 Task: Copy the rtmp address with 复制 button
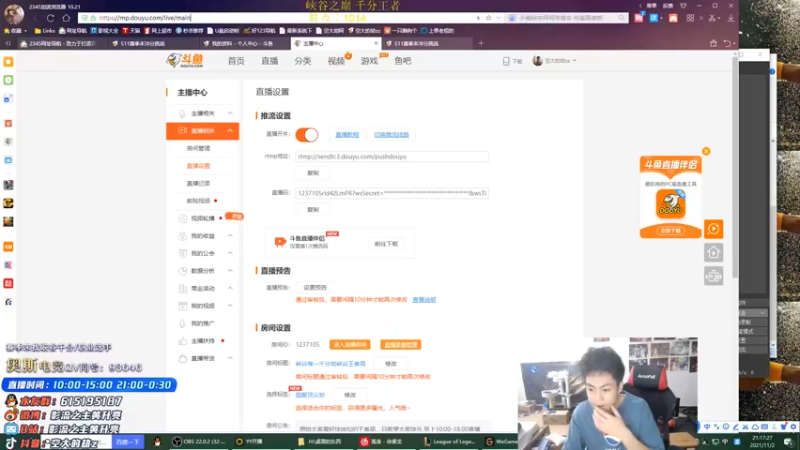313,173
